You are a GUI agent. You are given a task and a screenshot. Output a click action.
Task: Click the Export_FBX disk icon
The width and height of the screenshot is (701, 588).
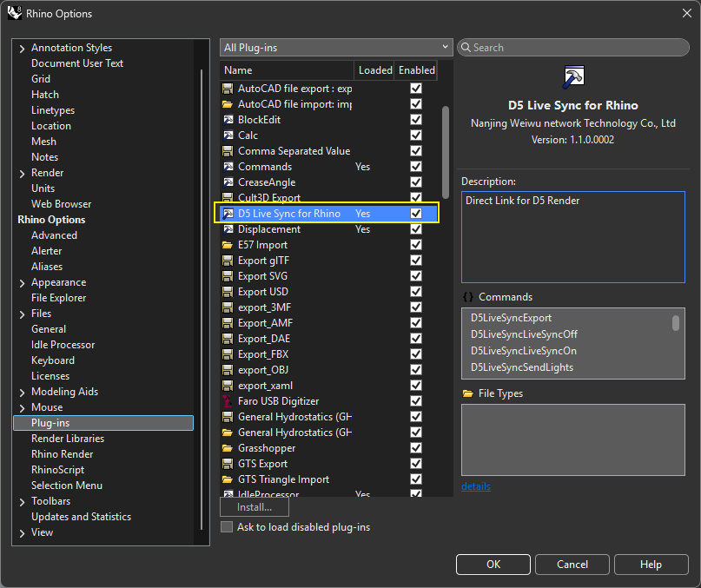(228, 354)
